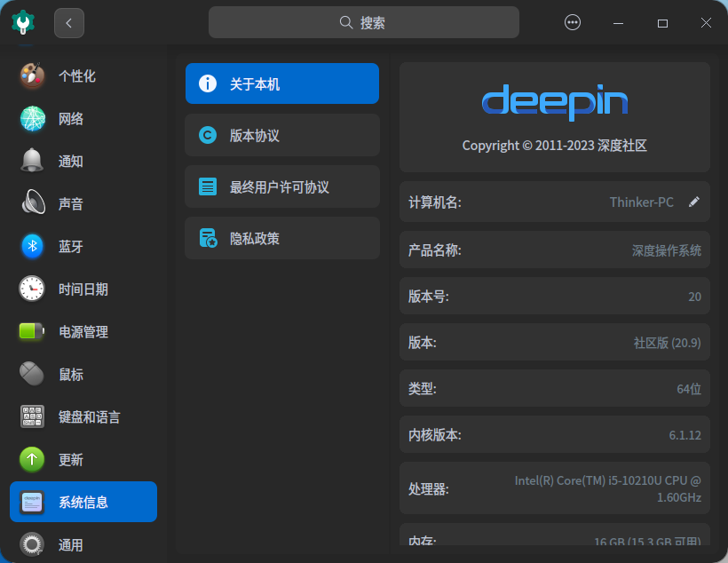Click the version number value 20
This screenshot has height=563, width=728.
[694, 297]
